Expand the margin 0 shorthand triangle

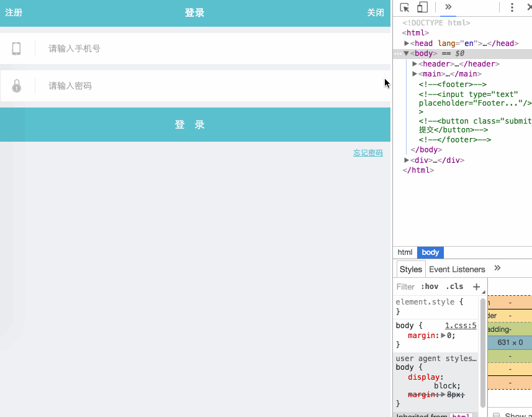tap(443, 336)
